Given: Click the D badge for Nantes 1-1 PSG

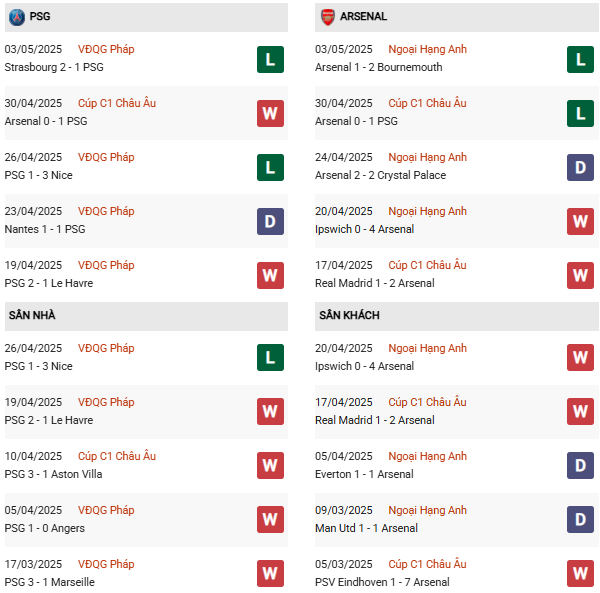Looking at the screenshot, I should pos(271,221).
